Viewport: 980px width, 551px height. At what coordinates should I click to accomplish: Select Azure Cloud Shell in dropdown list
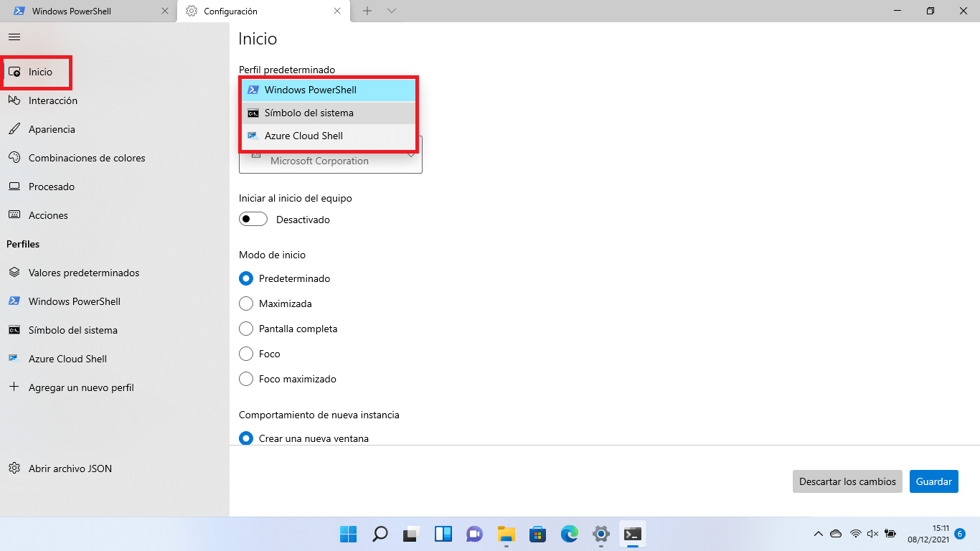point(329,136)
